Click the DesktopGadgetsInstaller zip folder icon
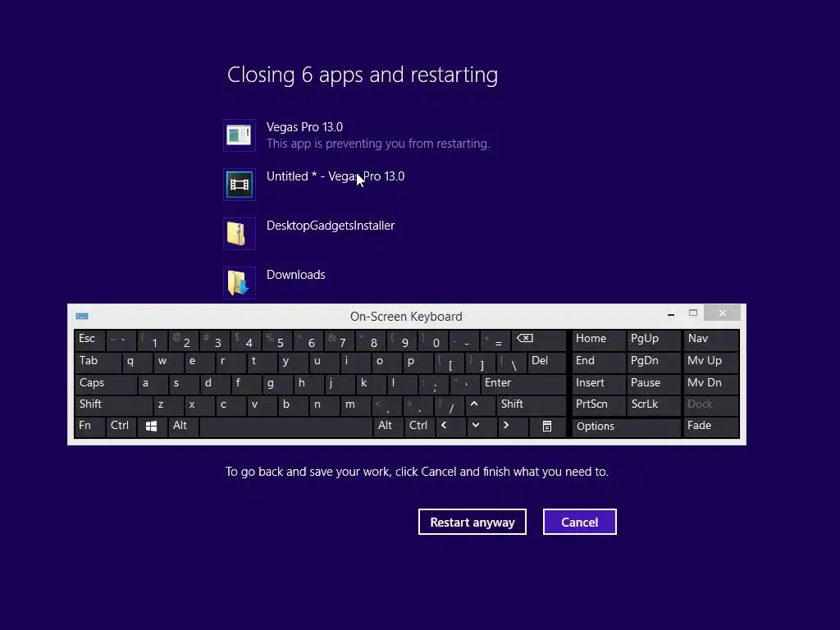The height and width of the screenshot is (630, 840). click(x=239, y=234)
